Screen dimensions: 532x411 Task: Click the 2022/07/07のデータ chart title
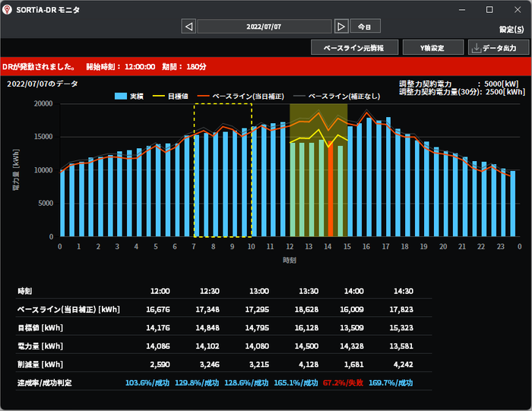tap(43, 84)
